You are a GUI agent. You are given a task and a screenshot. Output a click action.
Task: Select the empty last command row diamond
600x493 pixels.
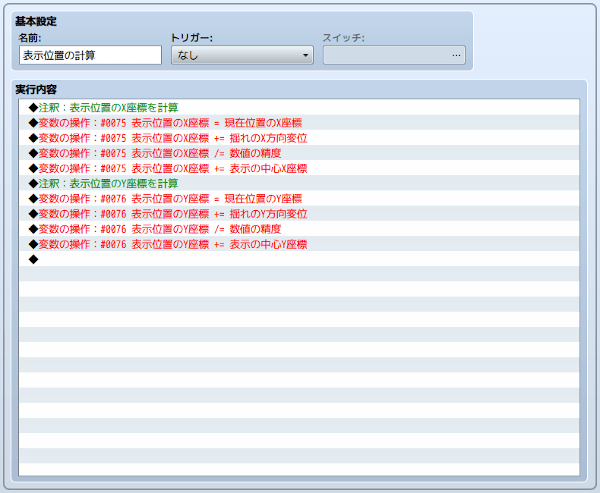(299, 259)
